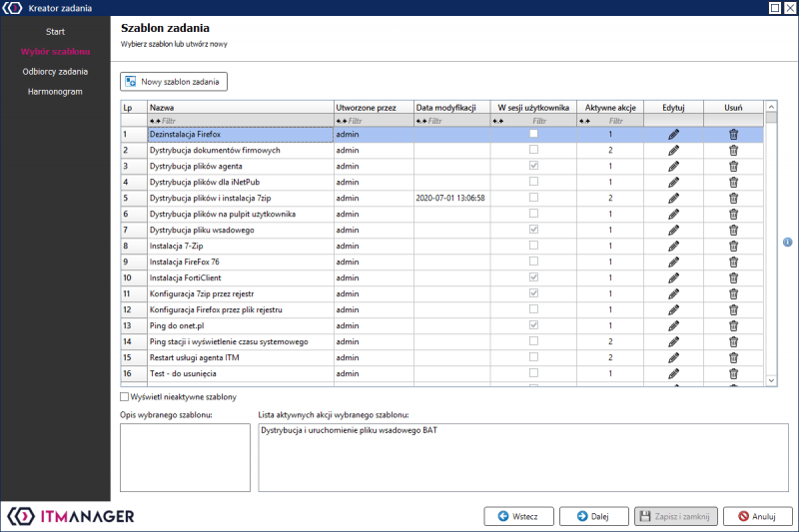
Task: Edit the Instalacja FireFox 76 template
Action: click(673, 262)
